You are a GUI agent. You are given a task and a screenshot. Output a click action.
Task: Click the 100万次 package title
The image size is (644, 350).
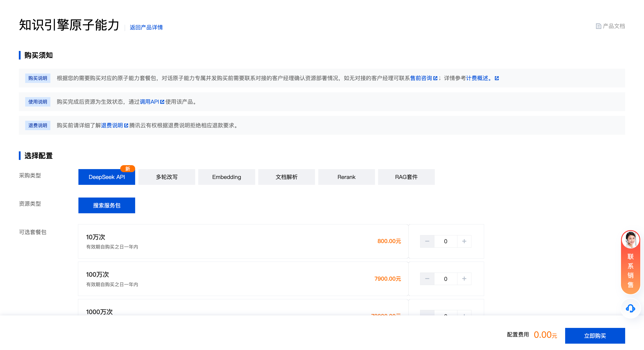pos(97,275)
